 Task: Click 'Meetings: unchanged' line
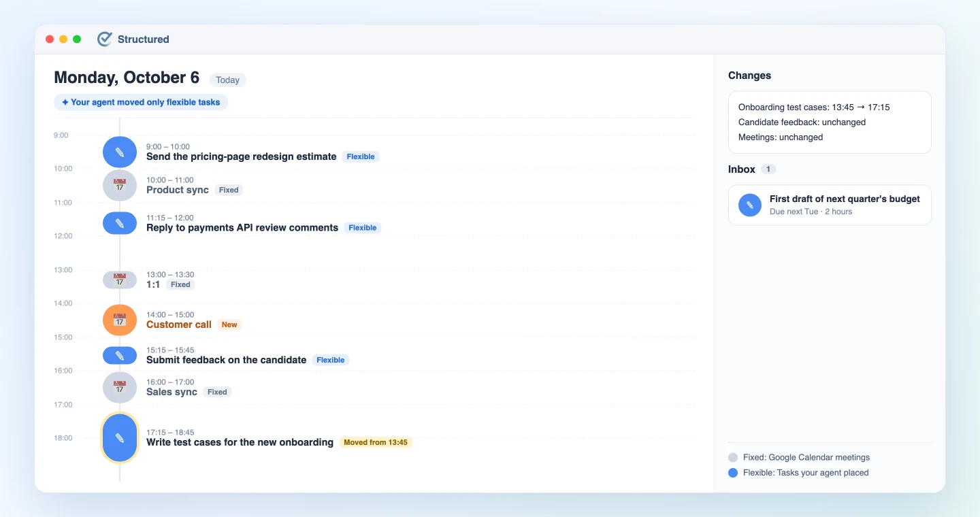781,137
